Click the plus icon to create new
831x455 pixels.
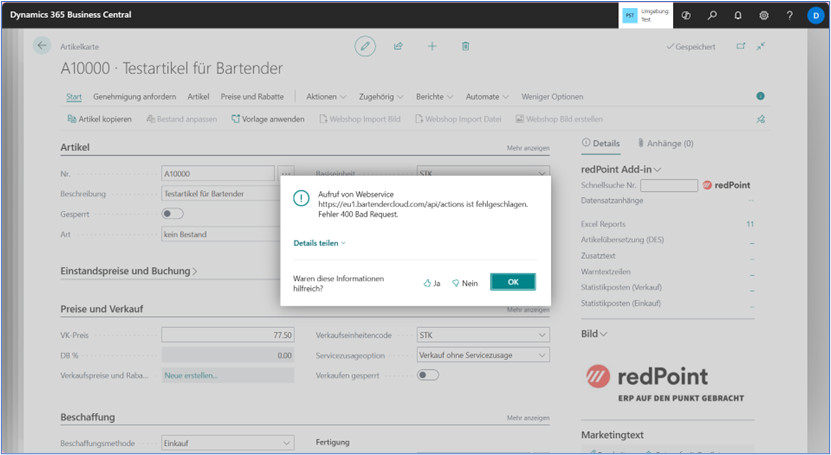432,46
